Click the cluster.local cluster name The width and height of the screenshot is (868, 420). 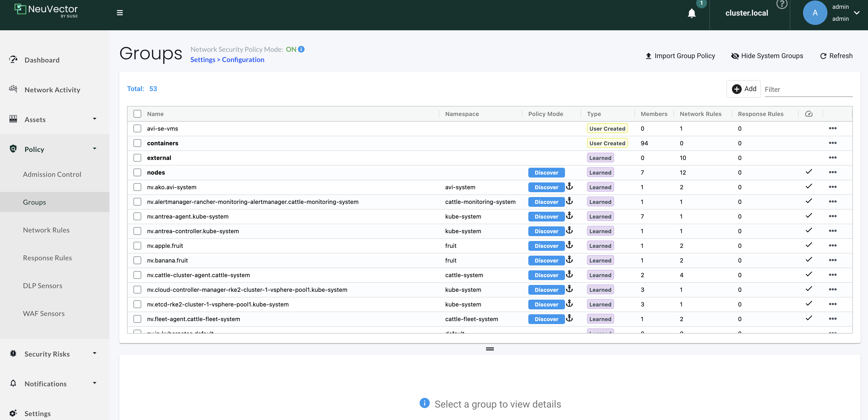[x=747, y=13]
